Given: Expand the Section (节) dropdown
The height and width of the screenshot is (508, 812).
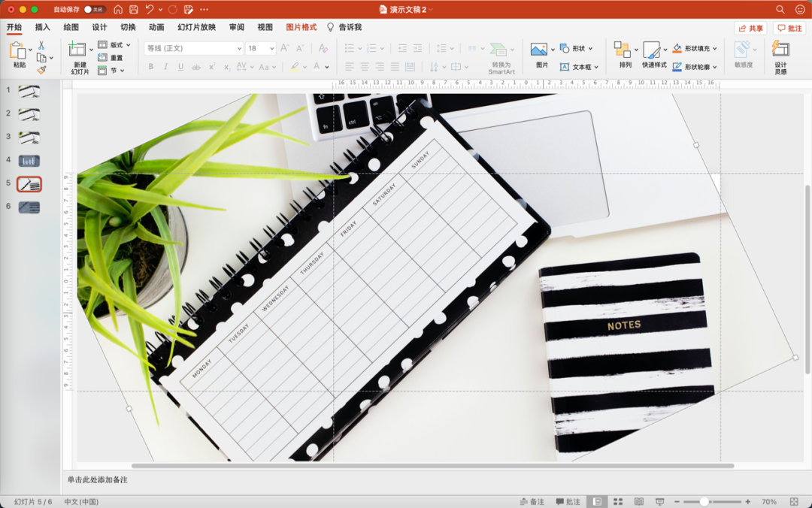Looking at the screenshot, I should click(x=123, y=71).
